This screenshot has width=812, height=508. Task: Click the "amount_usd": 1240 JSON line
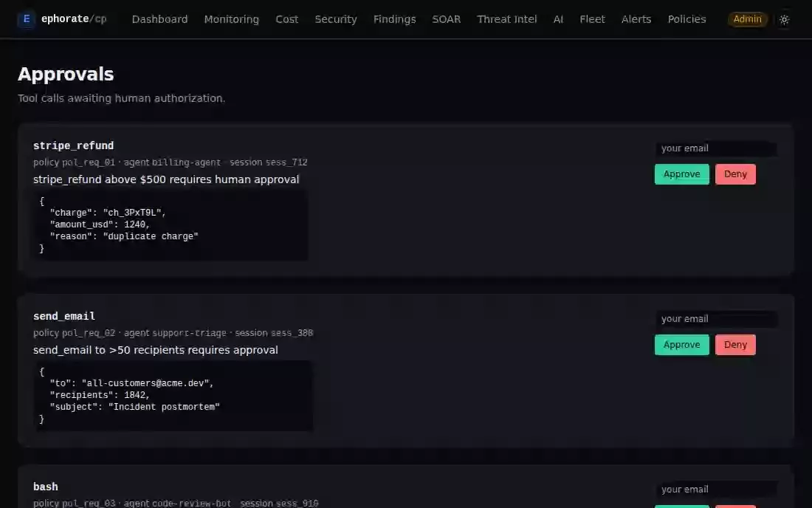(x=100, y=224)
